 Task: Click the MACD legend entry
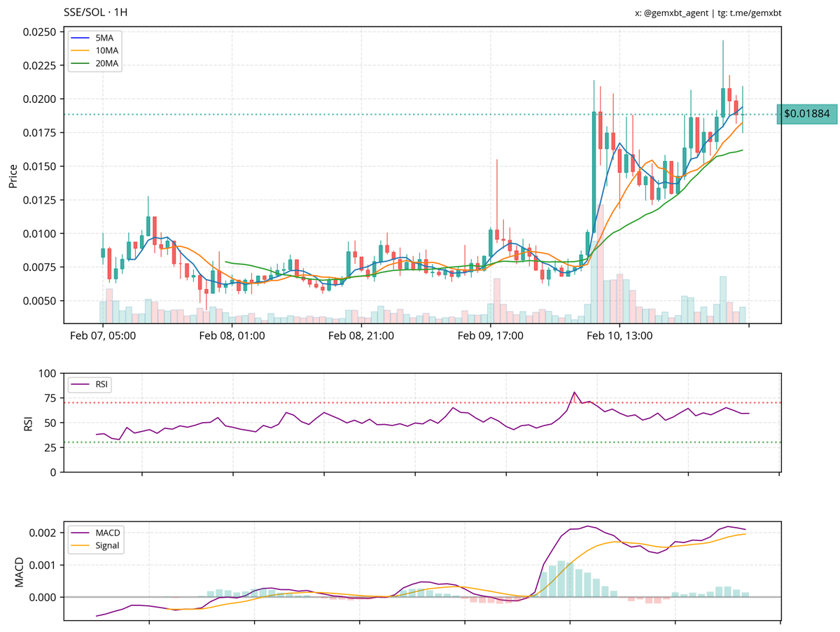click(96, 533)
